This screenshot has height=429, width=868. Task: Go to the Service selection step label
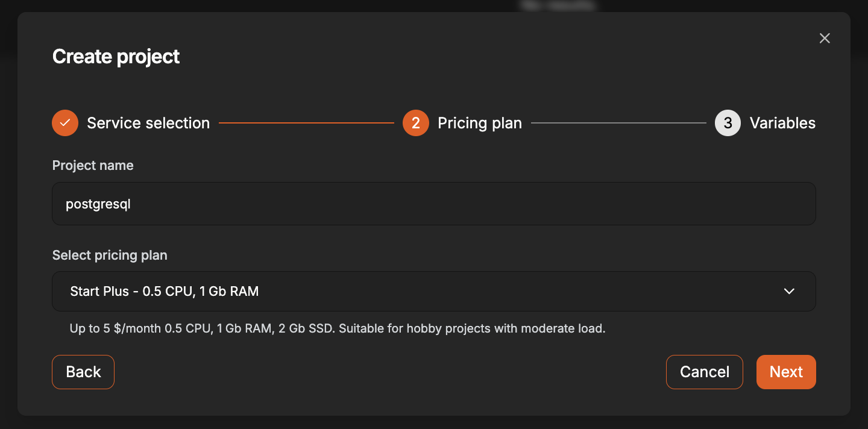coord(148,123)
